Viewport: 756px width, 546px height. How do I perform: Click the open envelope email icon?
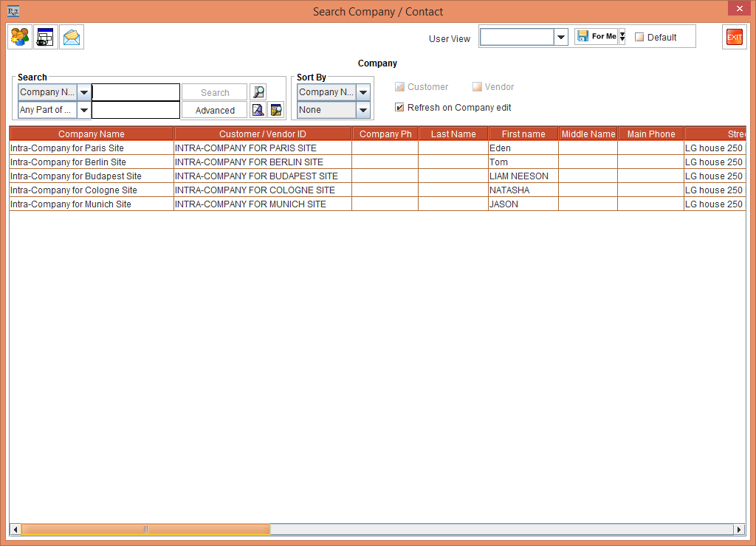[72, 37]
